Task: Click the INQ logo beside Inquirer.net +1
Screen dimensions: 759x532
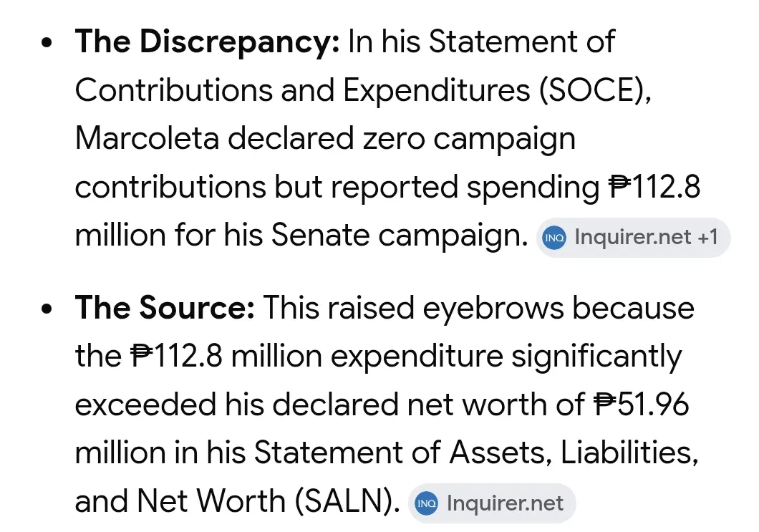Action: click(x=554, y=238)
